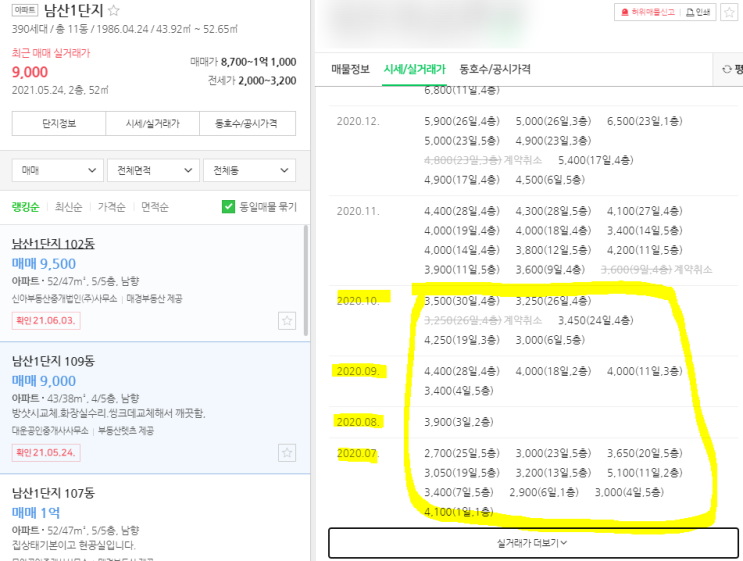Click 매매 9,500 price text
Viewport: 743px width, 561px height.
(x=44, y=264)
